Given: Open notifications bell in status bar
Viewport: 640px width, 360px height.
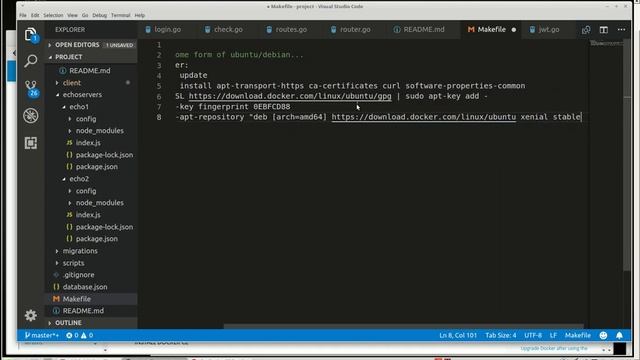Looking at the screenshot, I should tap(619, 336).
